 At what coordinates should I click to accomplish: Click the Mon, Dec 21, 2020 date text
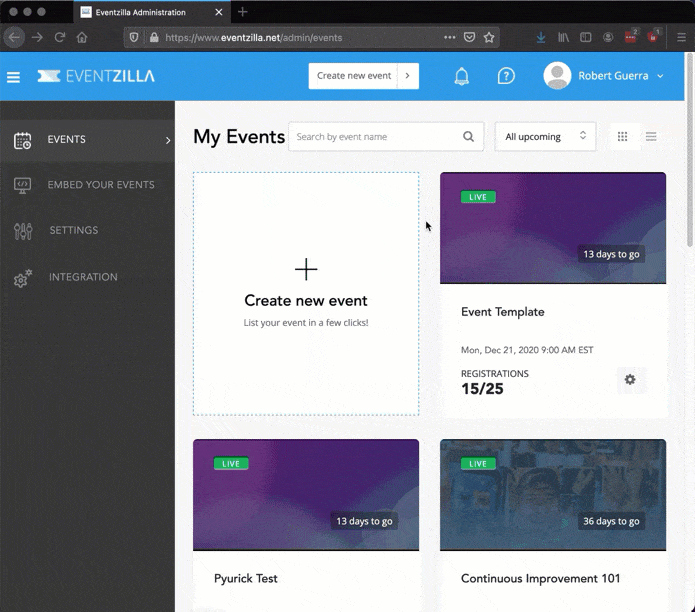pyautogui.click(x=527, y=350)
